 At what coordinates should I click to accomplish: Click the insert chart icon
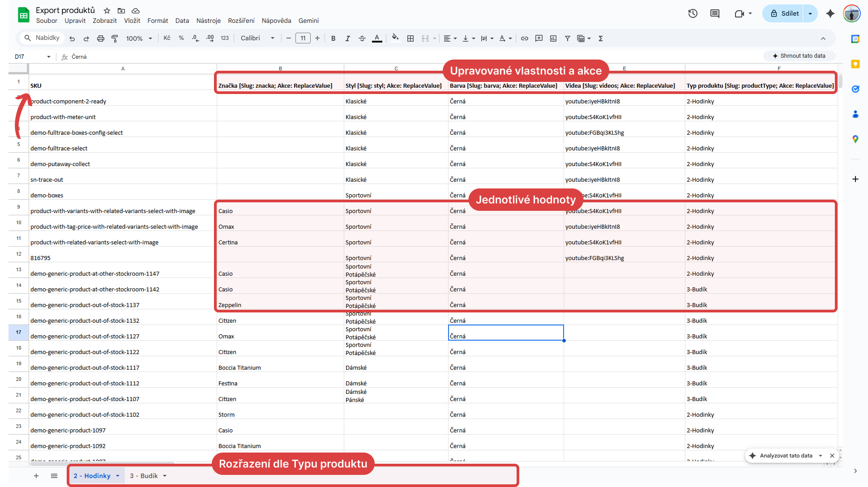pos(553,38)
